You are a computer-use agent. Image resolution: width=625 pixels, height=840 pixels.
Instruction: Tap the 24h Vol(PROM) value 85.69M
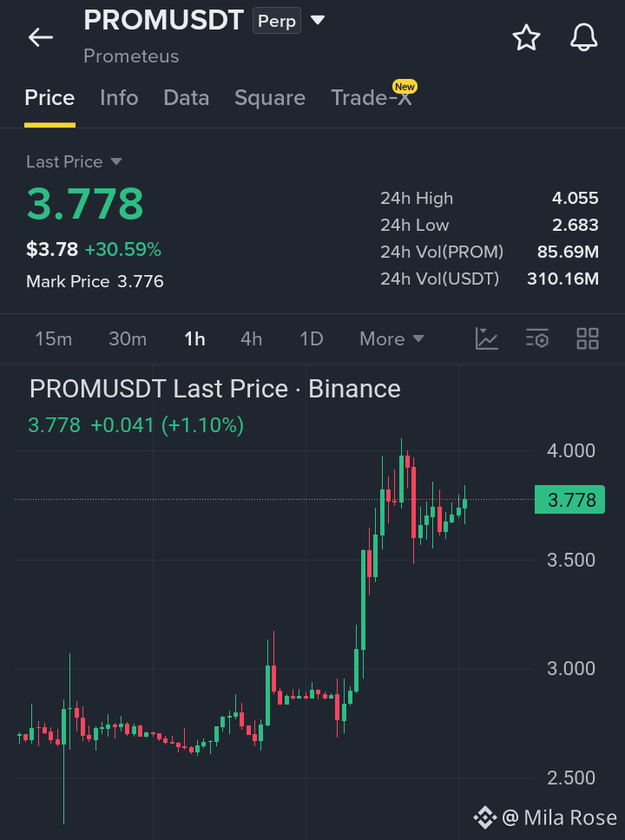569,252
